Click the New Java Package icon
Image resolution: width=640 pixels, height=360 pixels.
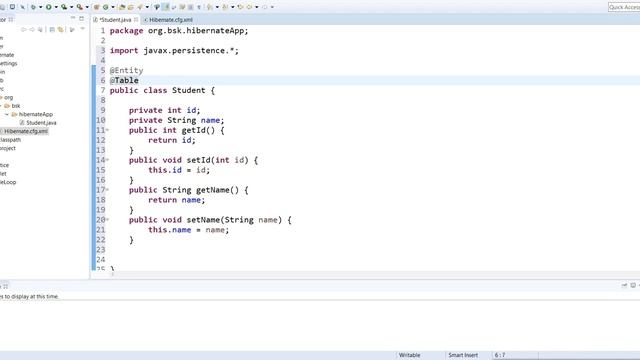pos(96,7)
